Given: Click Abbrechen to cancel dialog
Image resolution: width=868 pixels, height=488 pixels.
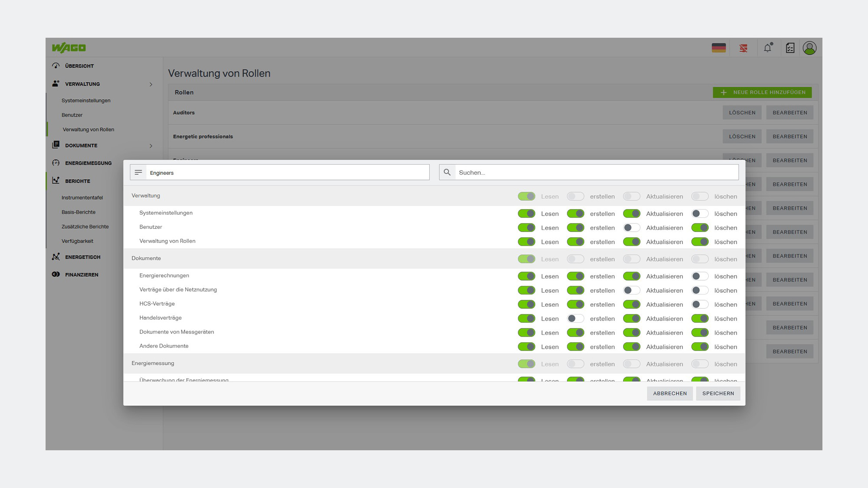Looking at the screenshot, I should coord(670,393).
